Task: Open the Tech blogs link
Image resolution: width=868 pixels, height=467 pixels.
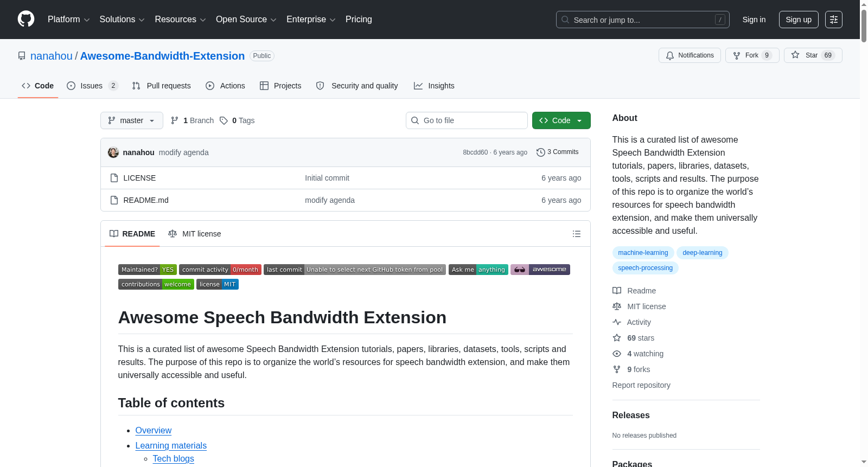Action: click(174, 458)
